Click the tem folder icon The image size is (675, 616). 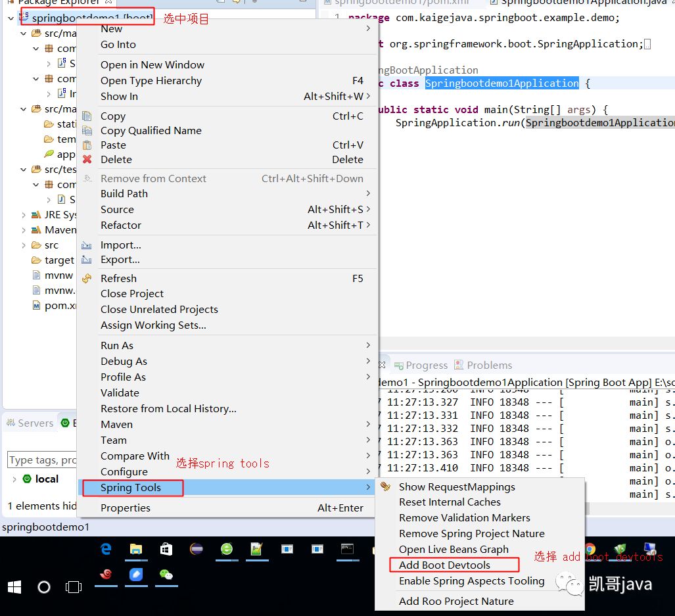coord(49,139)
